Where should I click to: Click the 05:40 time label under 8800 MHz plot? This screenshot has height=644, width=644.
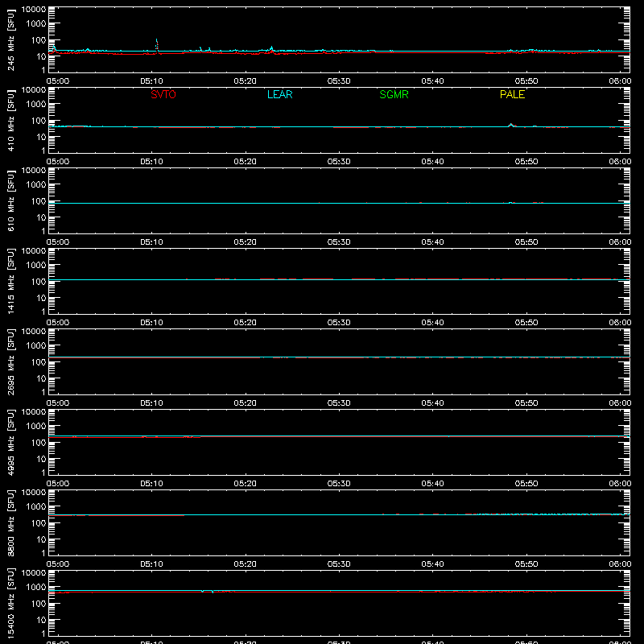pyautogui.click(x=432, y=564)
